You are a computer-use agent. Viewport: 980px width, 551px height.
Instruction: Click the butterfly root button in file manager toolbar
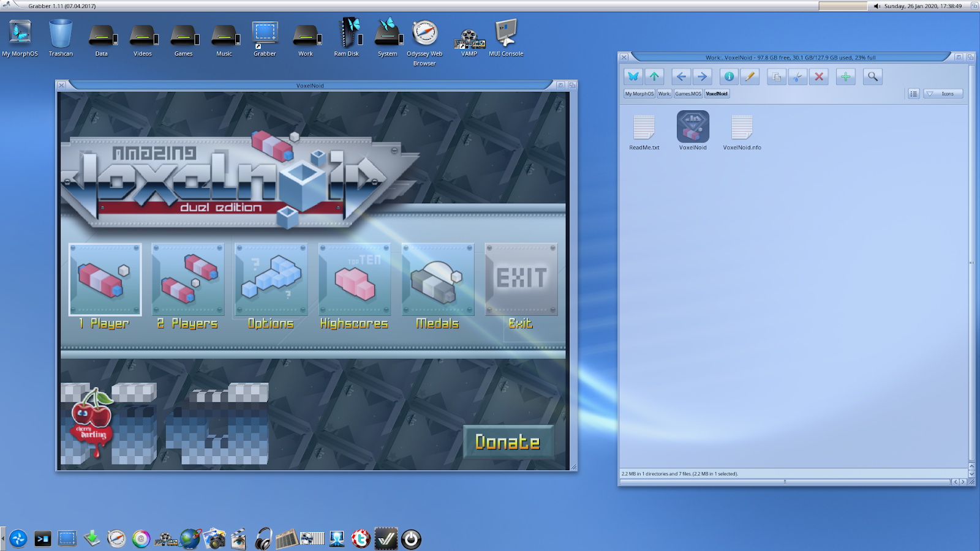tap(633, 77)
